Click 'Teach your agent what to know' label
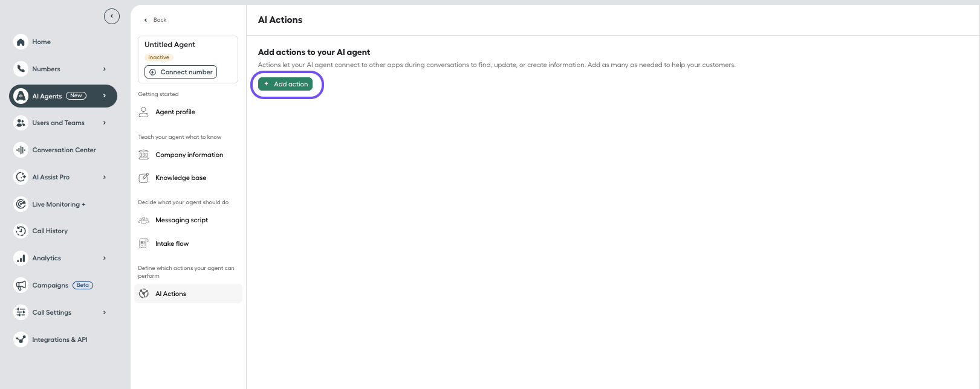This screenshot has height=389, width=980. pyautogui.click(x=180, y=137)
